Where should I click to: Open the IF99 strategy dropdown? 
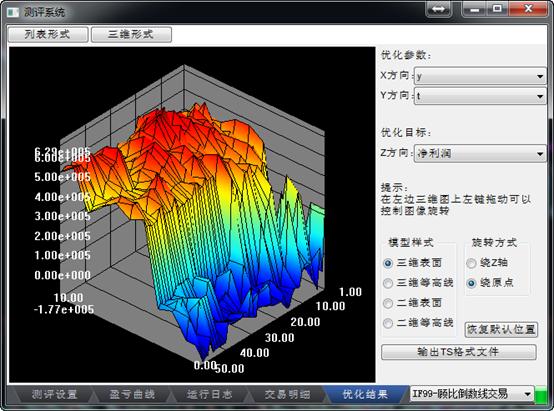click(x=472, y=394)
